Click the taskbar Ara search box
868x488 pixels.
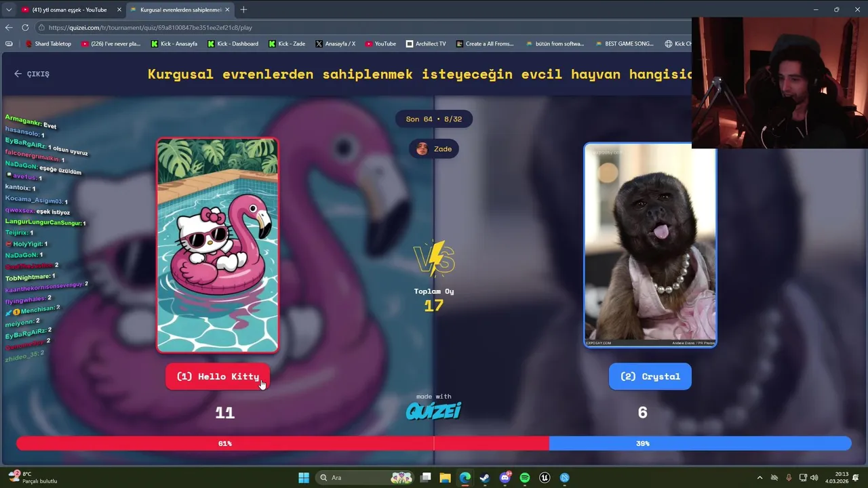click(365, 478)
